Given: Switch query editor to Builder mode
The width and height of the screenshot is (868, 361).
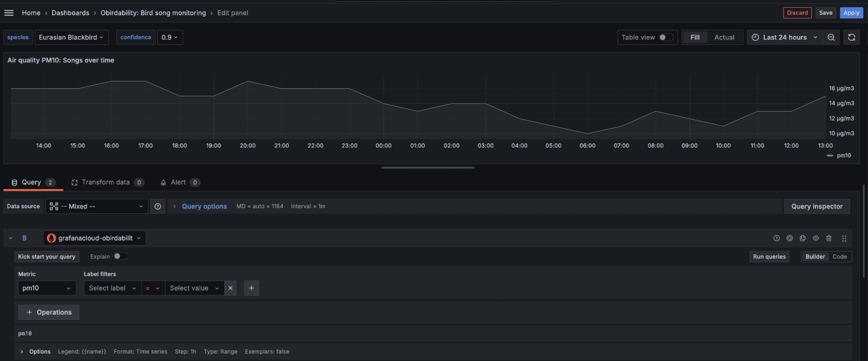Looking at the screenshot, I should point(815,257).
